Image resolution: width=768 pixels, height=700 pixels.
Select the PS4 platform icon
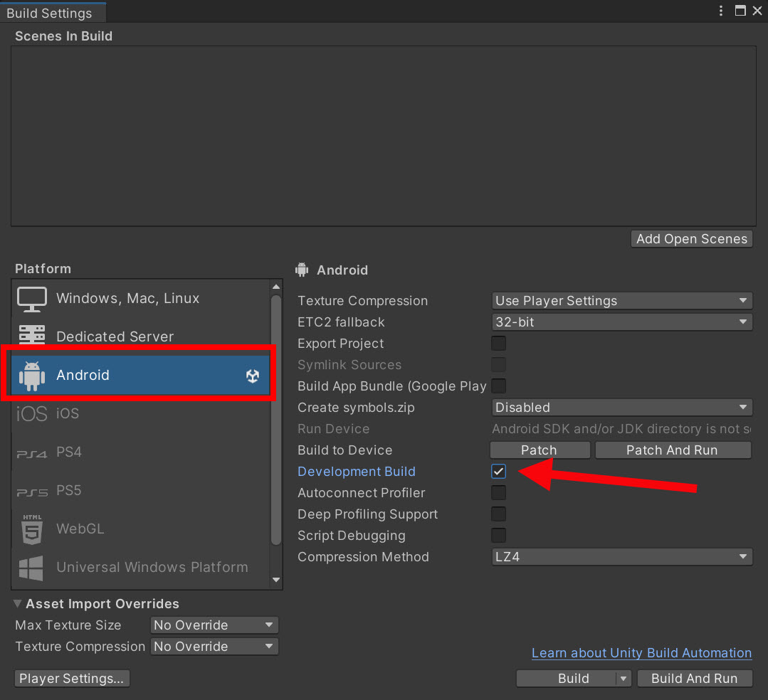tap(32, 455)
